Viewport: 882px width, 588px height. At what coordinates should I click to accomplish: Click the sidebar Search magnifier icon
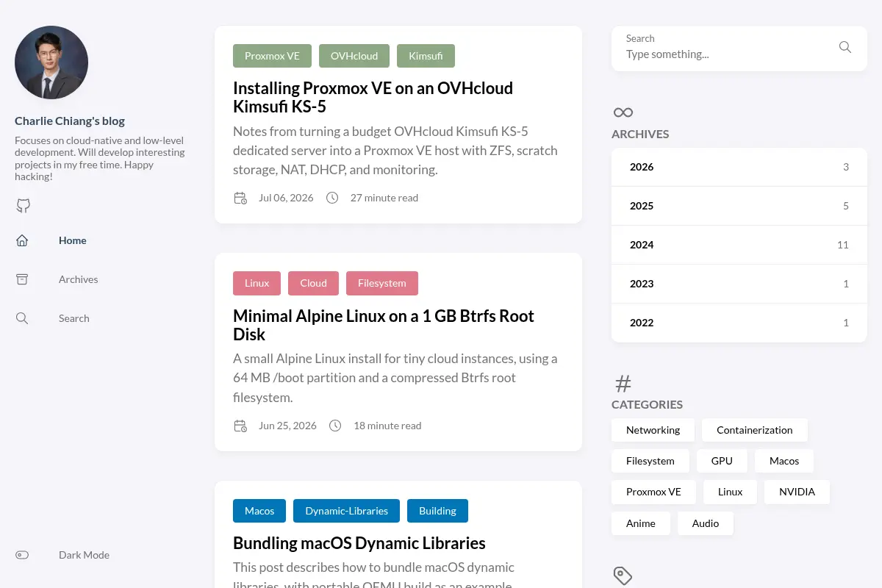(22, 318)
